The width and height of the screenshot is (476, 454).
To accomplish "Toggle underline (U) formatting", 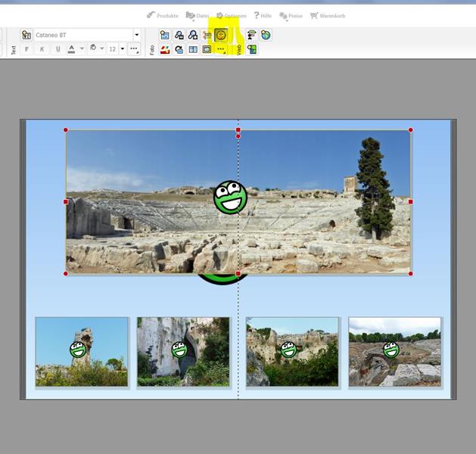I will (x=58, y=49).
